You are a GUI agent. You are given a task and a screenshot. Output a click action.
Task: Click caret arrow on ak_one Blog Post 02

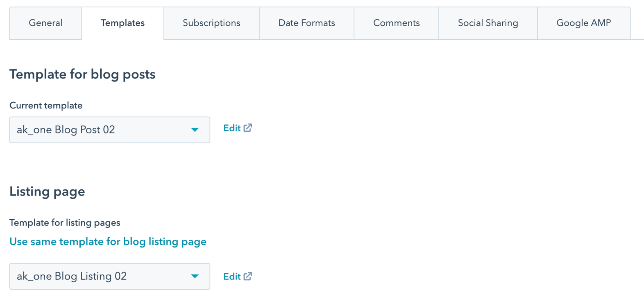click(195, 130)
